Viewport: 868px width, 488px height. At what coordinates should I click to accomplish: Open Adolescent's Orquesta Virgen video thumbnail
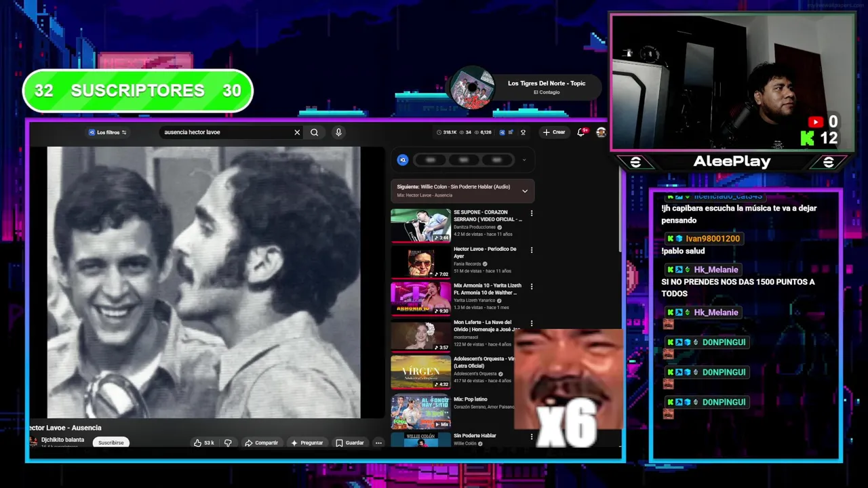tap(420, 372)
